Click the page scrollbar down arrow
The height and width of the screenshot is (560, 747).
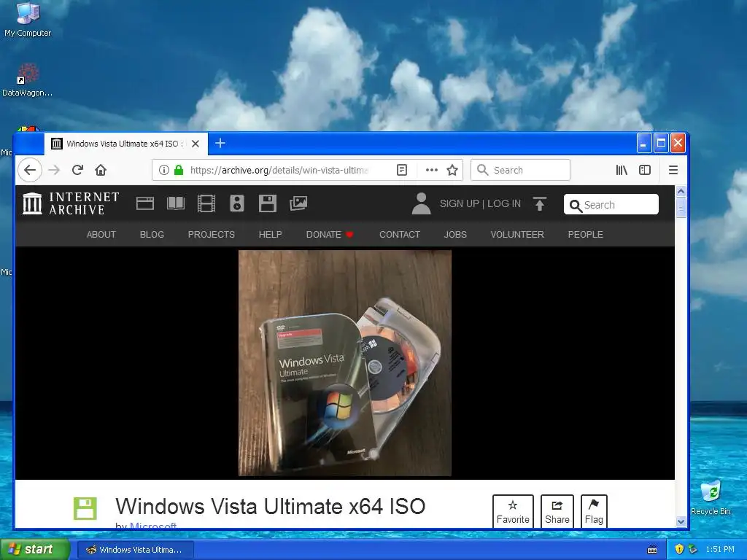(x=681, y=521)
